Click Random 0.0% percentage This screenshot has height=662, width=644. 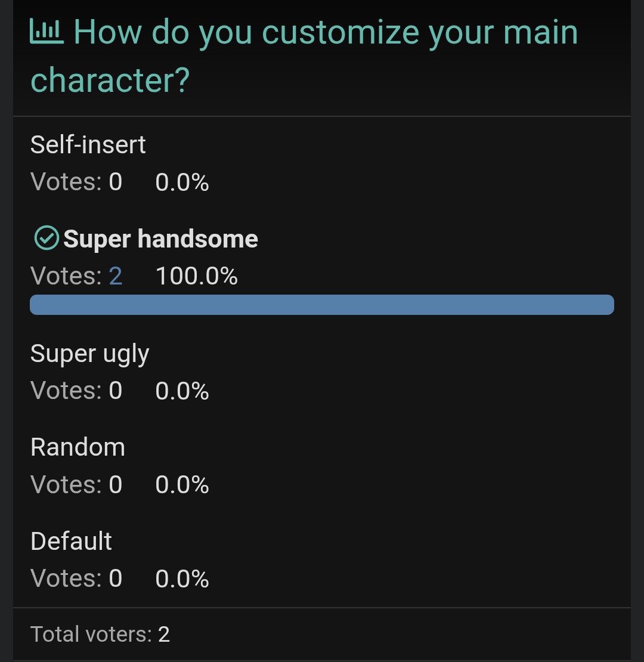tap(182, 485)
